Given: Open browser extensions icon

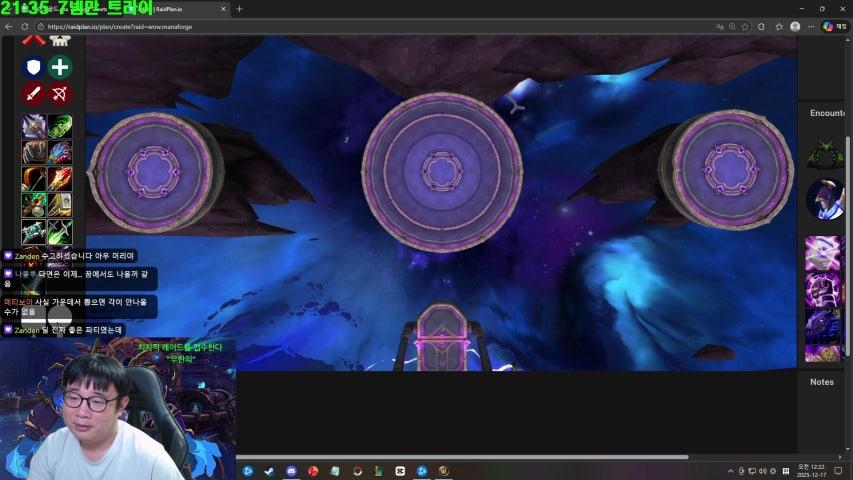Looking at the screenshot, I should [761, 27].
